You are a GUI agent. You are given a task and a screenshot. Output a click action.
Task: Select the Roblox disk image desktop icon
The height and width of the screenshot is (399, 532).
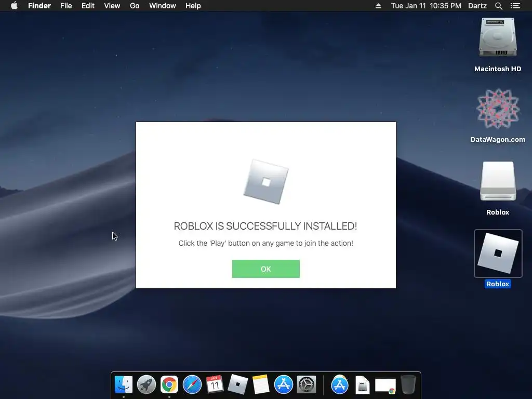[x=498, y=181]
